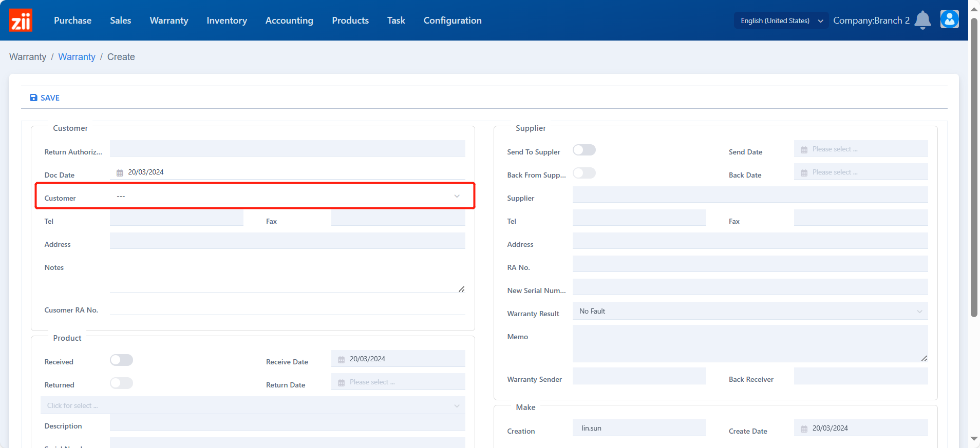Focus the customer Fax field
The height and width of the screenshot is (448, 980).
click(x=398, y=218)
